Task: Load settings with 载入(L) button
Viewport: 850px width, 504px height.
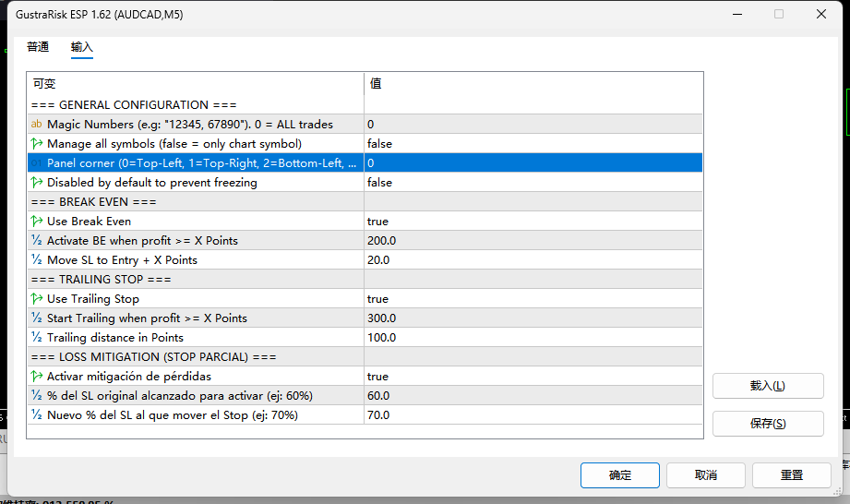Action: click(768, 386)
